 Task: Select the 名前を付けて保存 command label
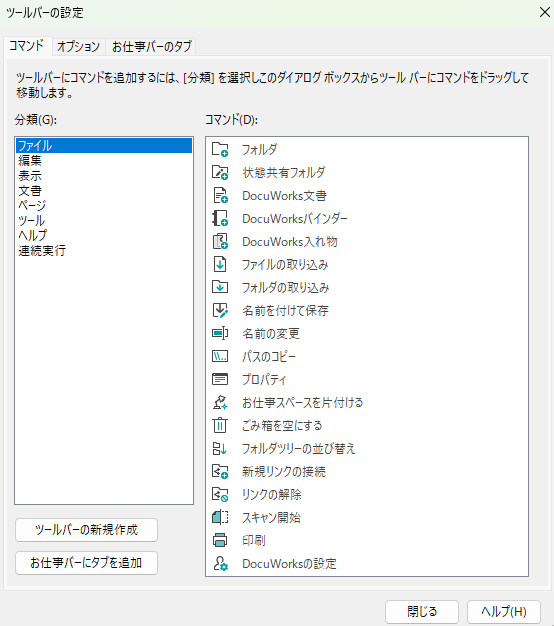[285, 311]
